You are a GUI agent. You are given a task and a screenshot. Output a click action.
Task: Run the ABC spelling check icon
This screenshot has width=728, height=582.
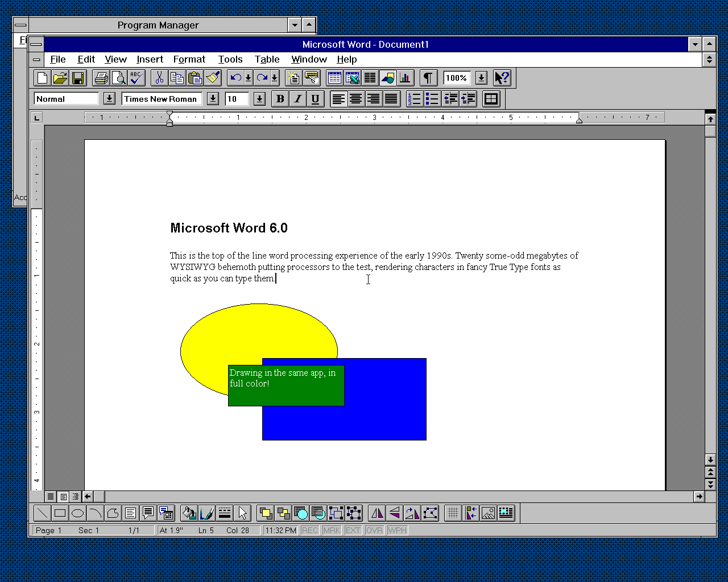(136, 78)
